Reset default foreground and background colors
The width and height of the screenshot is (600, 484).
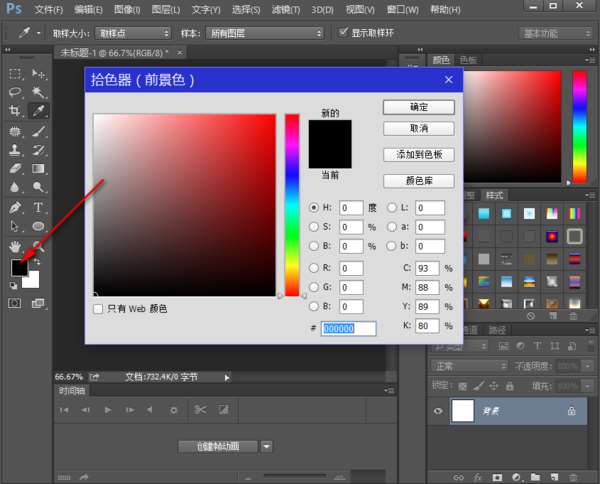click(x=13, y=285)
